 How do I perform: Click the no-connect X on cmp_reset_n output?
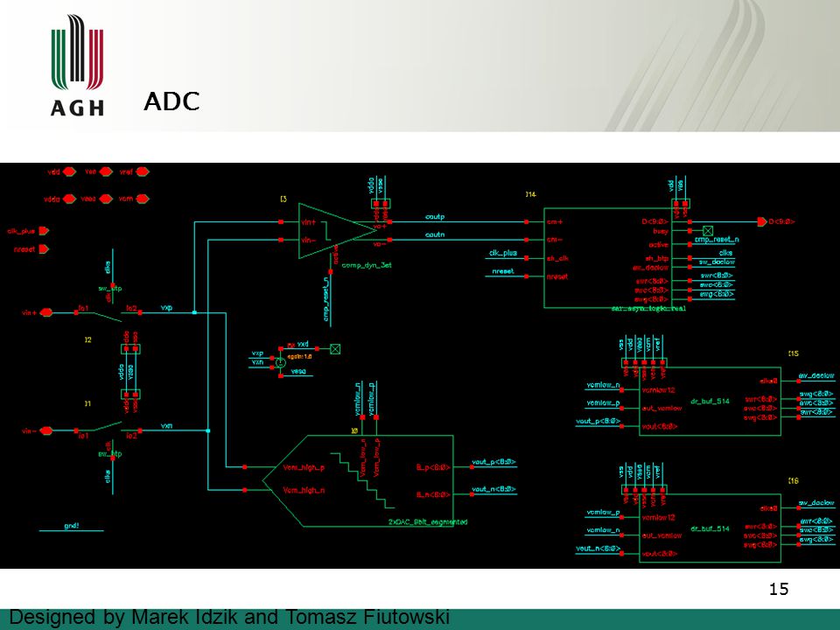[x=708, y=231]
